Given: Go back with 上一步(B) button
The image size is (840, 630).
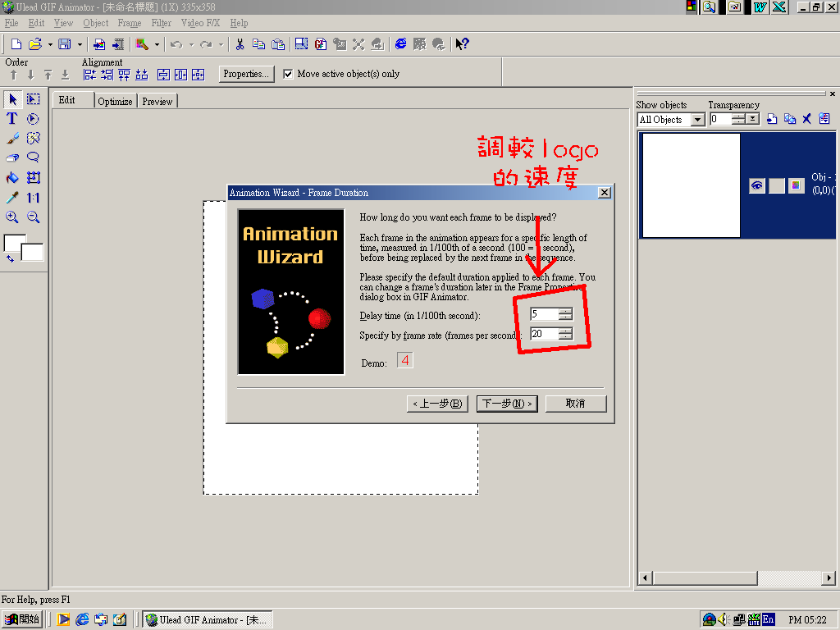Looking at the screenshot, I should [438, 404].
